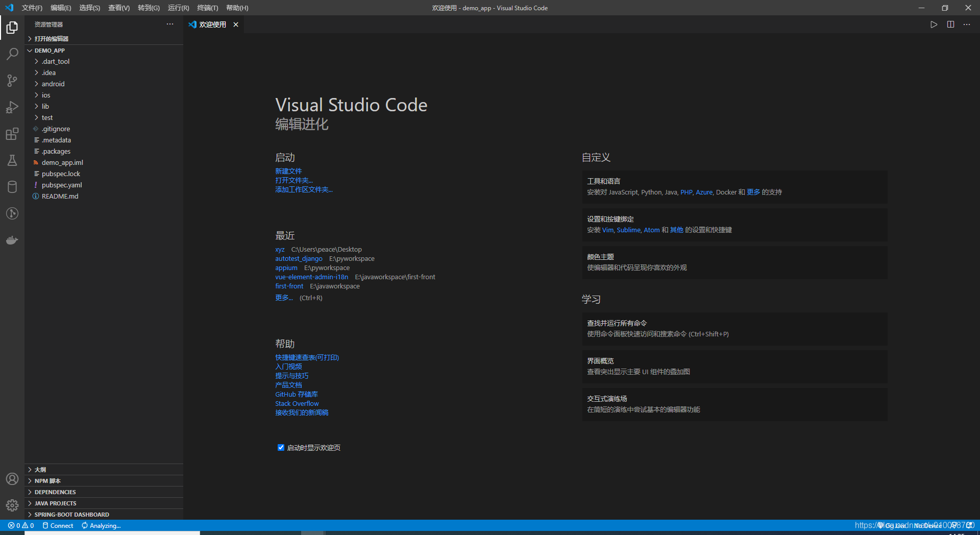Open the 编辑(E) menu

pos(61,8)
